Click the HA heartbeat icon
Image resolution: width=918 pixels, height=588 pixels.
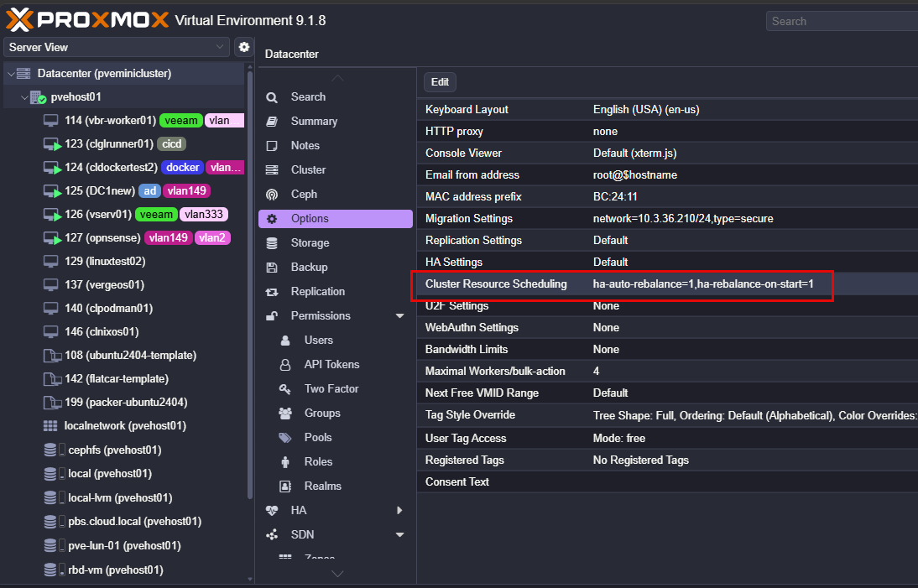[272, 510]
